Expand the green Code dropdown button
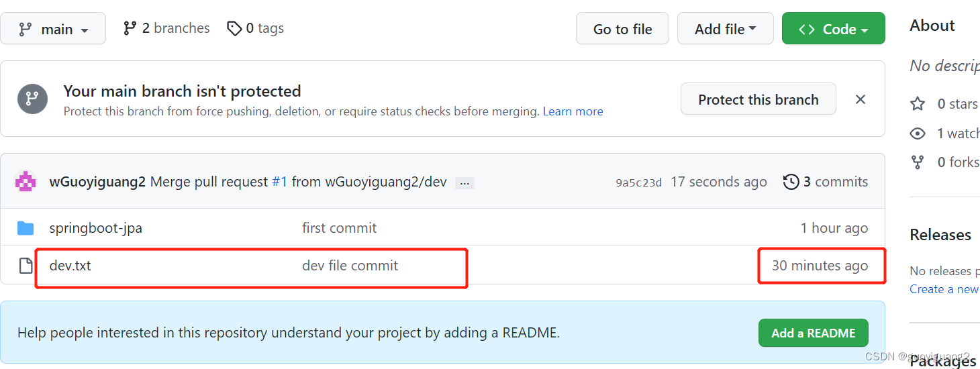The height and width of the screenshot is (369, 980). coord(834,29)
